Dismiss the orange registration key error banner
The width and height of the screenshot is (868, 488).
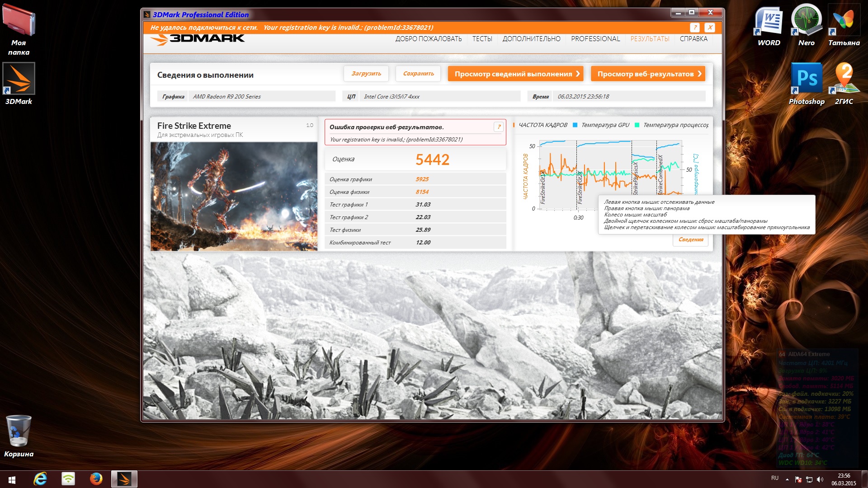tap(710, 28)
